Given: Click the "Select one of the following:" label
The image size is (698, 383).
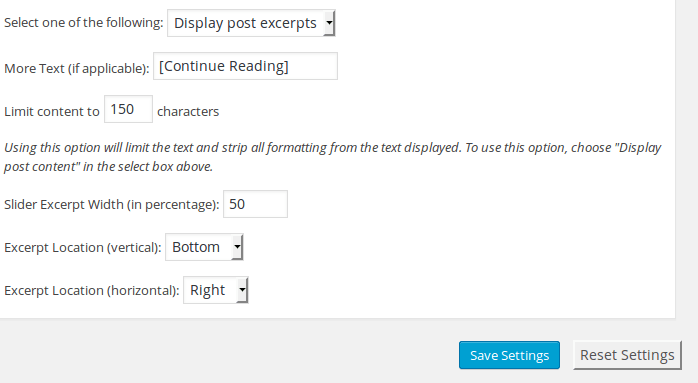Looking at the screenshot, I should tap(84, 23).
